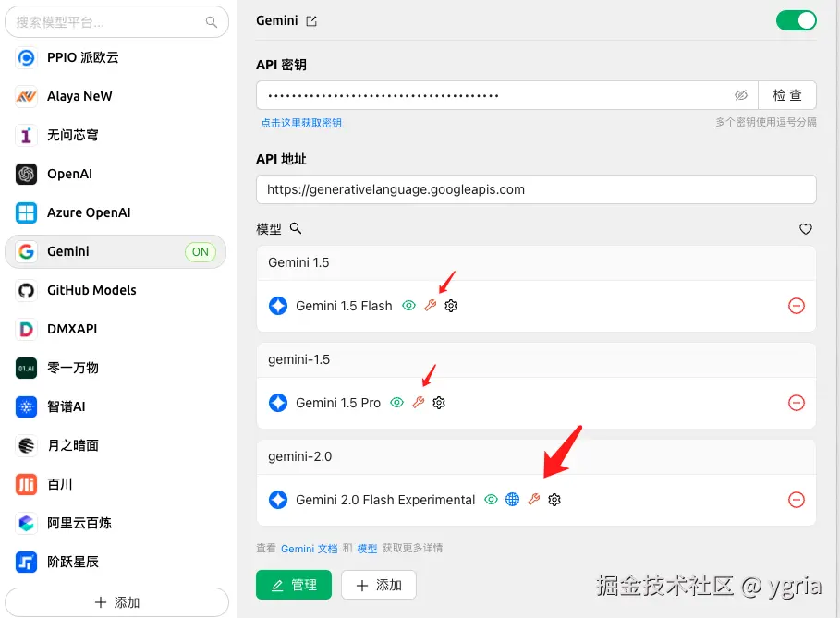Select OpenAI provider in sidebar
This screenshot has width=840, height=618.
(116, 174)
